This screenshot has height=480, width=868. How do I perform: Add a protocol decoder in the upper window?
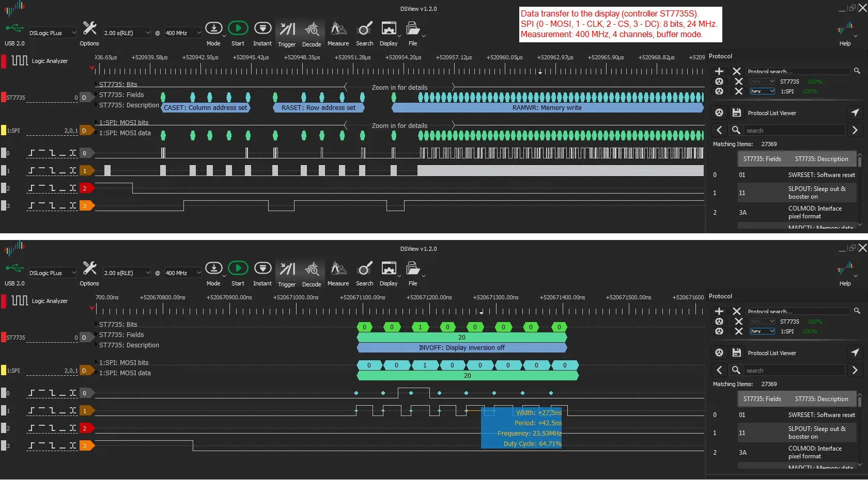pyautogui.click(x=719, y=71)
